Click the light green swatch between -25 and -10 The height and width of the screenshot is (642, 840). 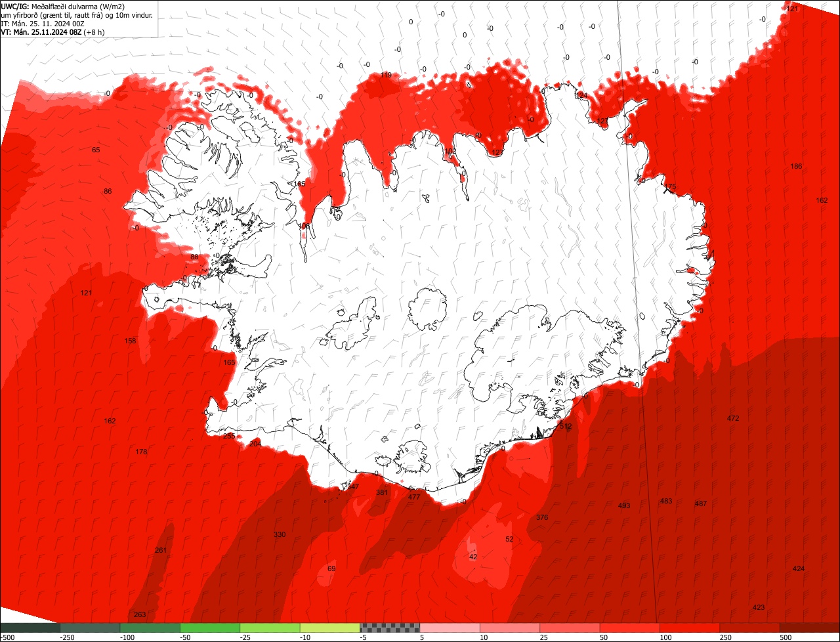[x=270, y=628]
